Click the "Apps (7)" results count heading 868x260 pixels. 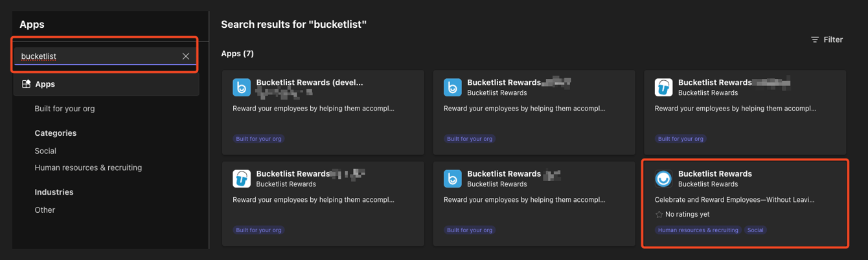click(x=237, y=54)
